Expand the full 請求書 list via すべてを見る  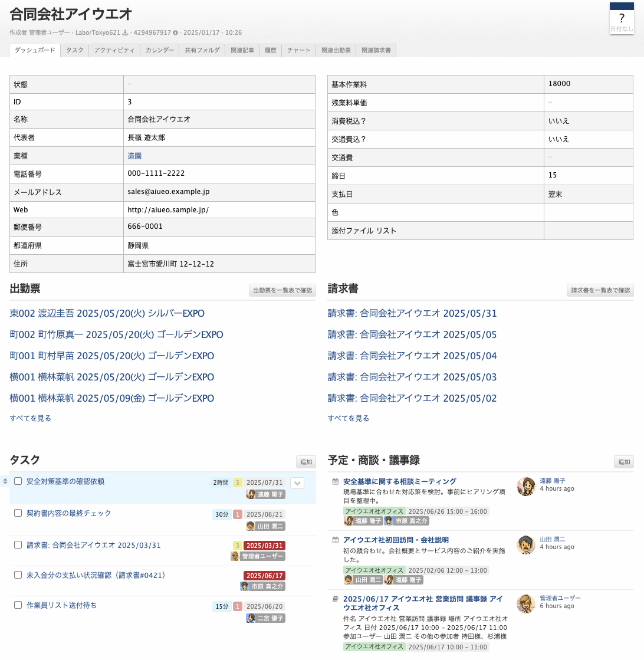(348, 418)
